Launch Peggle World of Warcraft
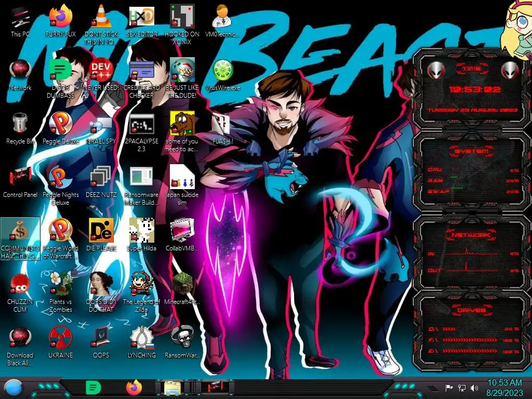Image resolution: width=532 pixels, height=399 pixels. click(x=60, y=239)
